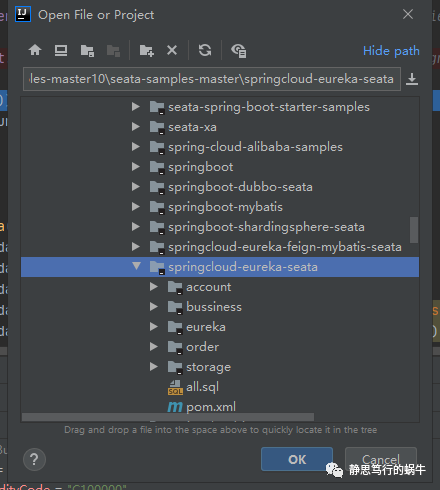This screenshot has height=490, width=440.
Task: Expand the bussiness folder arrow
Action: coord(154,307)
